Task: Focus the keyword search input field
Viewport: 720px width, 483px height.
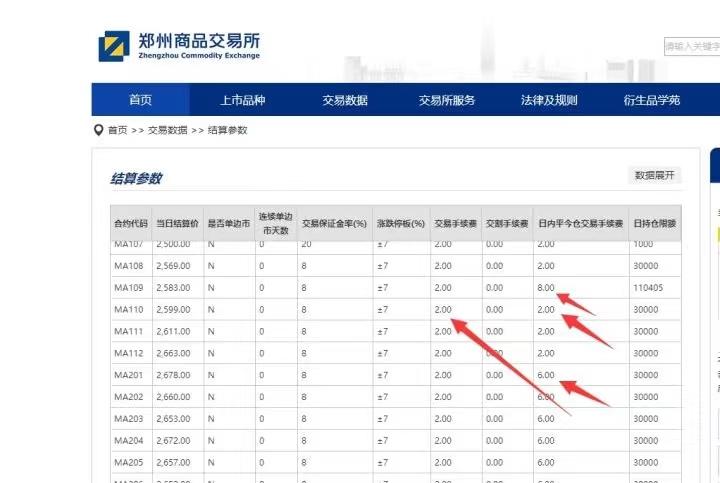Action: coord(692,46)
